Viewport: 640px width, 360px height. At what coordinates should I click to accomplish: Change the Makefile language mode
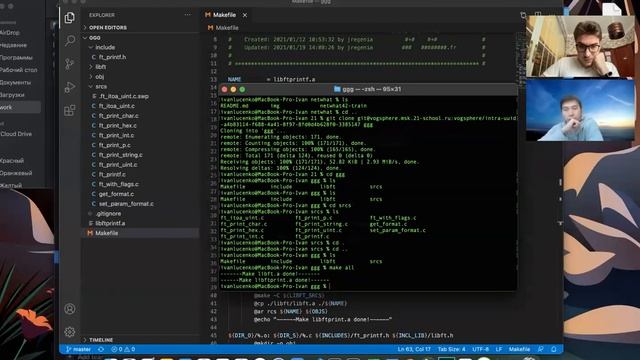coord(519,349)
